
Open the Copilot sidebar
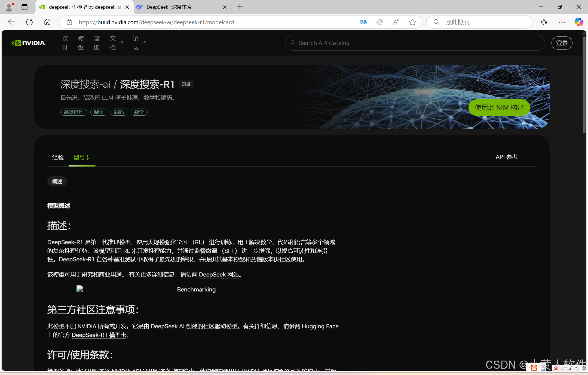click(x=579, y=22)
